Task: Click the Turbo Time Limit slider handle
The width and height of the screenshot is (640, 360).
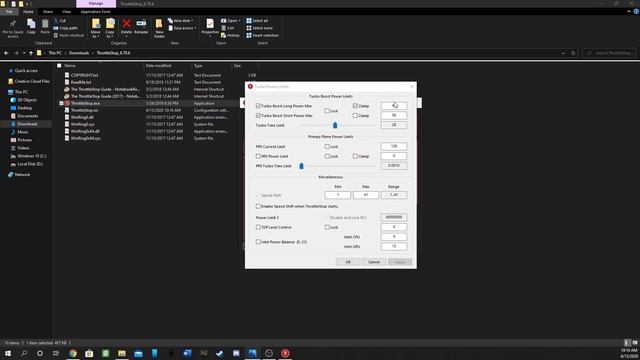Action: point(335,125)
